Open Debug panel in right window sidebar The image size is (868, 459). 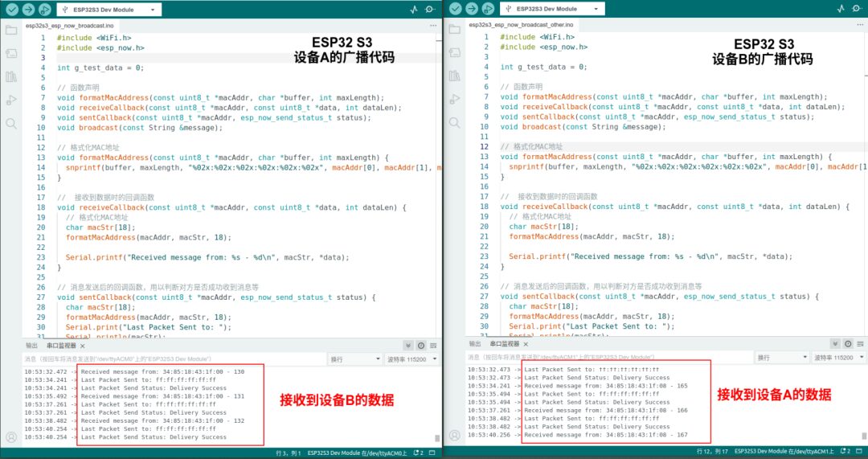click(454, 99)
